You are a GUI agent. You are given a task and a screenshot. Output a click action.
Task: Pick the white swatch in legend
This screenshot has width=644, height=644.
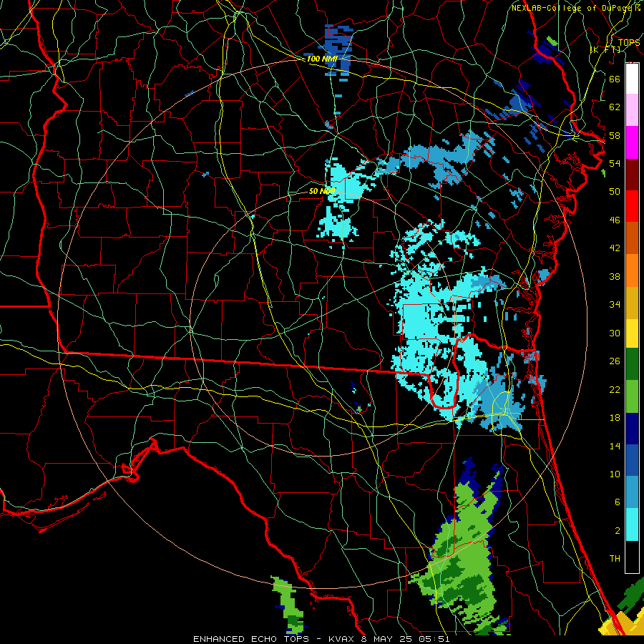pyautogui.click(x=632, y=79)
